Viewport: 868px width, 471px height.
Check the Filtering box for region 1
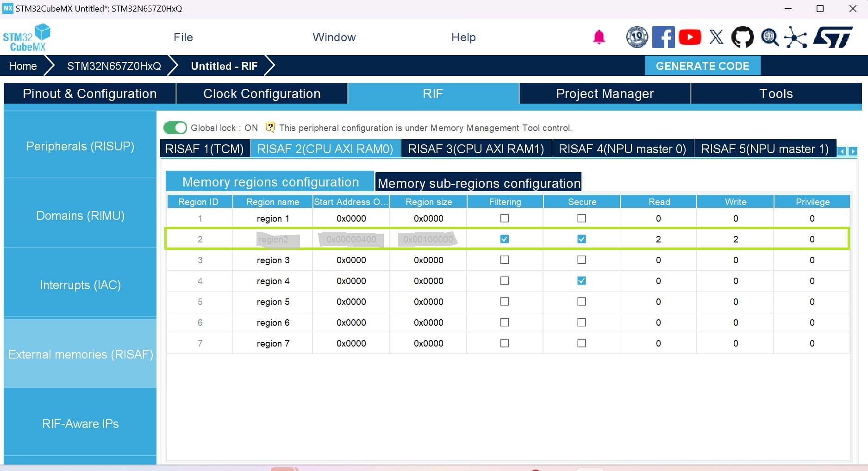coord(505,218)
